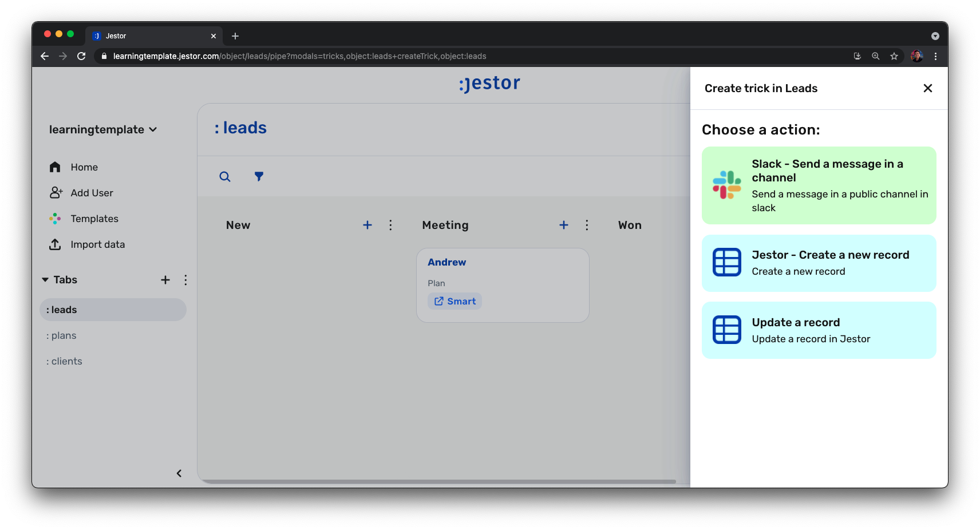This screenshot has width=980, height=530.
Task: Go back in browser history
Action: [x=45, y=56]
